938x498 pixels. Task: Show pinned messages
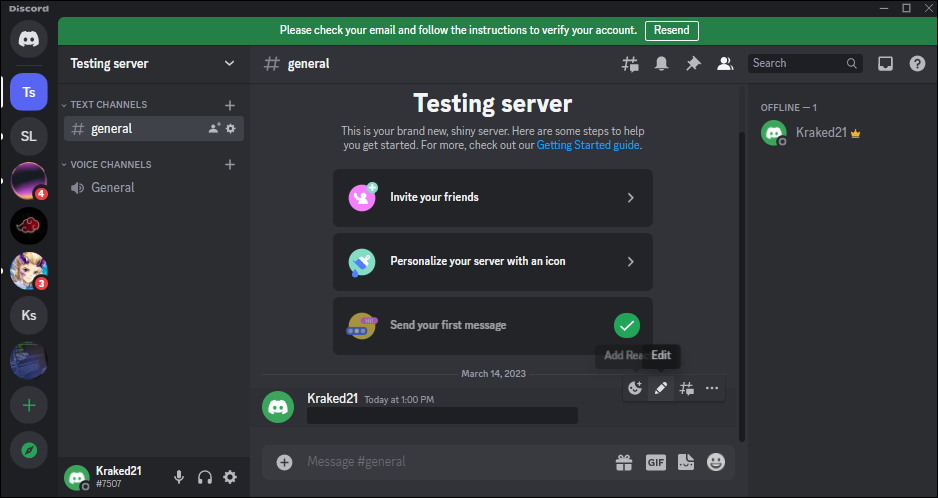pos(693,64)
